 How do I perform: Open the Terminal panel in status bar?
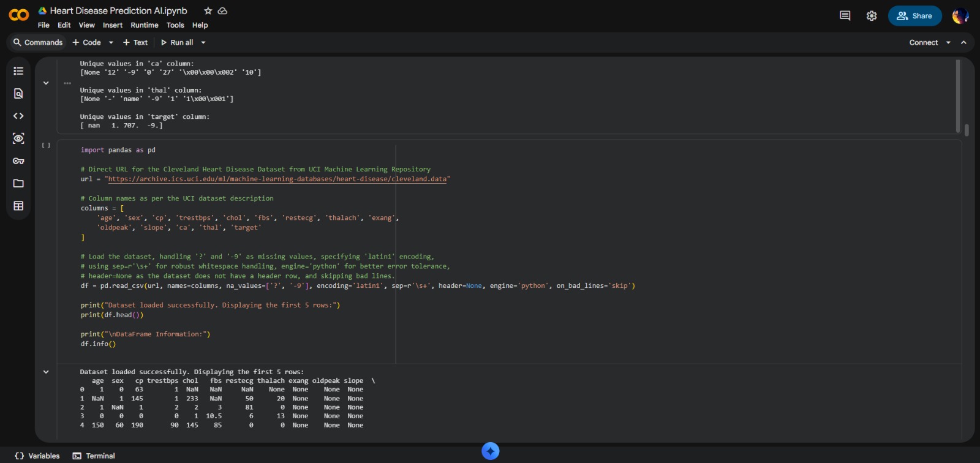pyautogui.click(x=94, y=456)
